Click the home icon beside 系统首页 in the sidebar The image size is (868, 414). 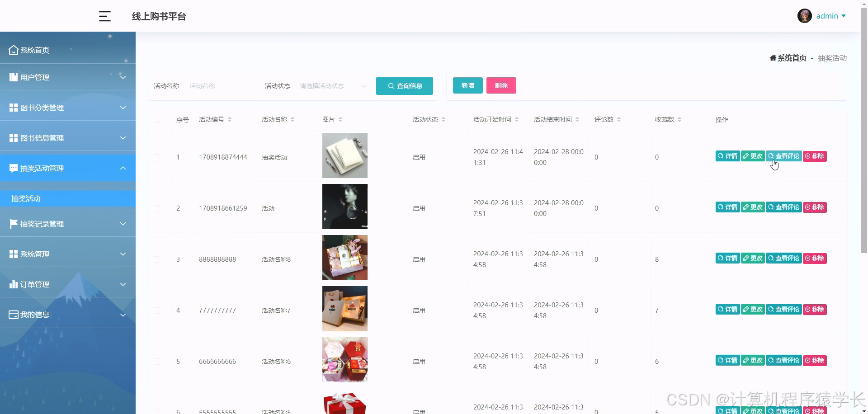coord(14,50)
